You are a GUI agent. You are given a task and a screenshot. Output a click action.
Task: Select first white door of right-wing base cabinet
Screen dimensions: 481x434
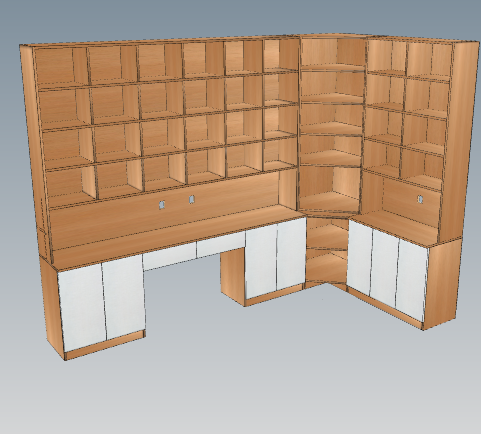360,258
